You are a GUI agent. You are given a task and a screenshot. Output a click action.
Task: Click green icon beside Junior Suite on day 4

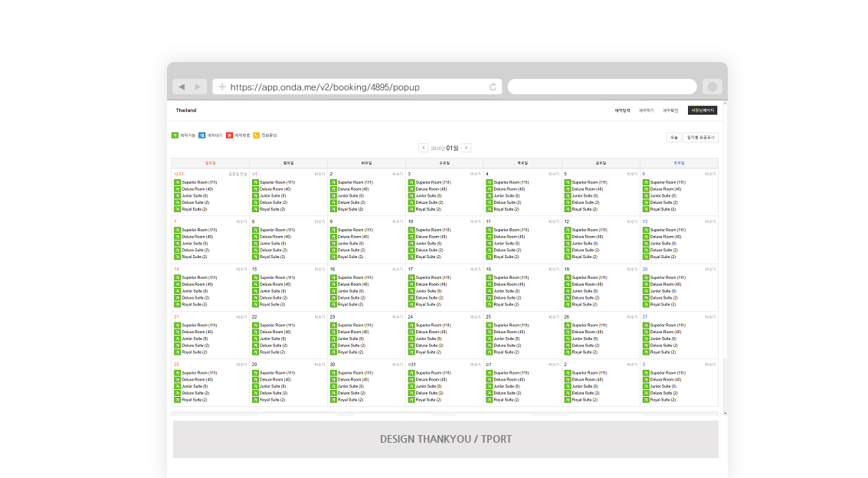point(490,196)
